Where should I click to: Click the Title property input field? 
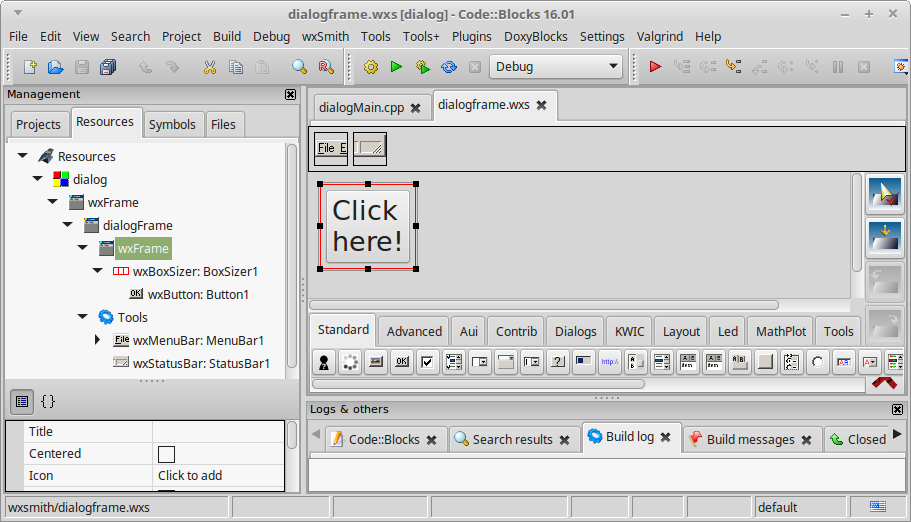point(218,432)
